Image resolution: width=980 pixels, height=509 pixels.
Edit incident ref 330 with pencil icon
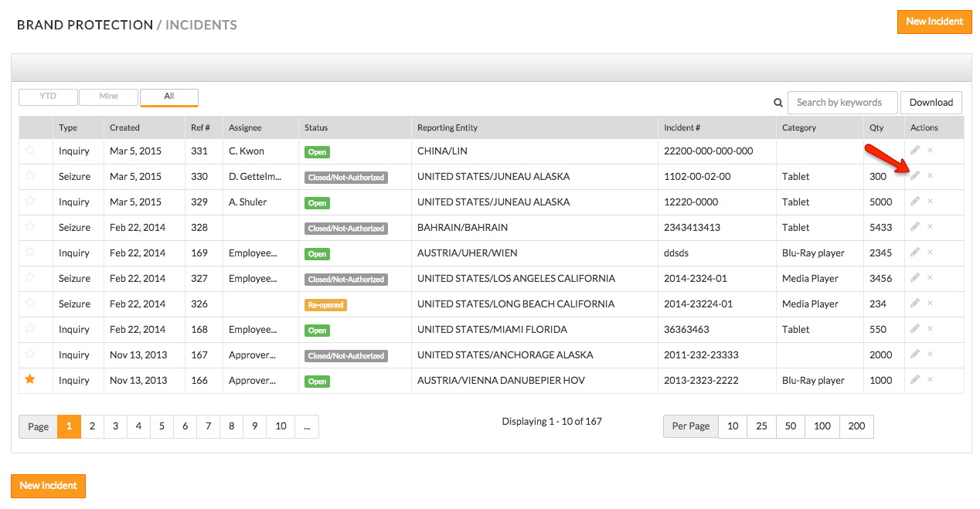point(915,176)
